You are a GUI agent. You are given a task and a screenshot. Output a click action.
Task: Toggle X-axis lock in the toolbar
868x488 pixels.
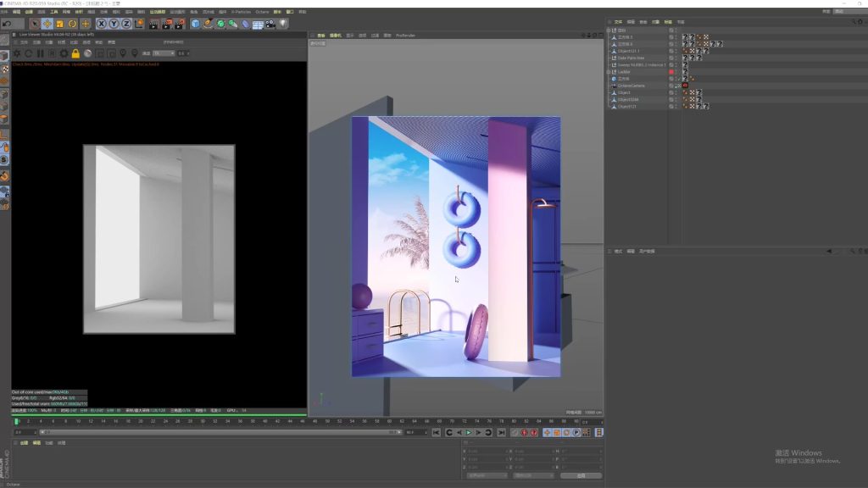click(x=101, y=24)
